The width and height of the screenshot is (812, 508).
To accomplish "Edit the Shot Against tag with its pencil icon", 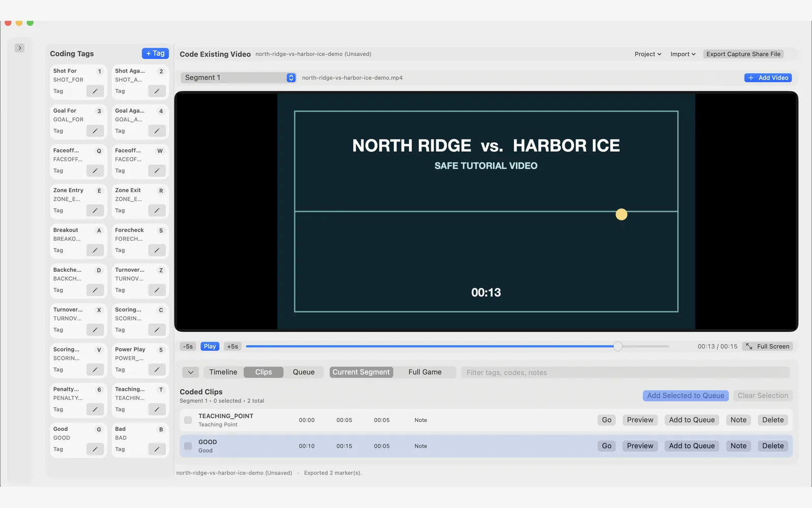I will [x=157, y=91].
